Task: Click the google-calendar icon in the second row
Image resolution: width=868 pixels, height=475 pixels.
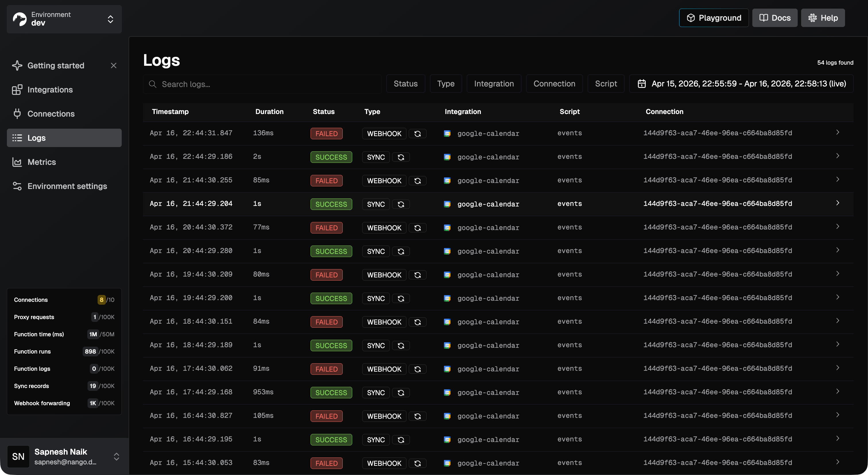Action: tap(447, 157)
